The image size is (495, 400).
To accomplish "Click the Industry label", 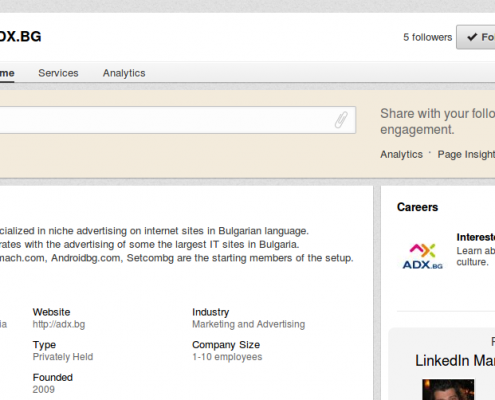I will 211,312.
